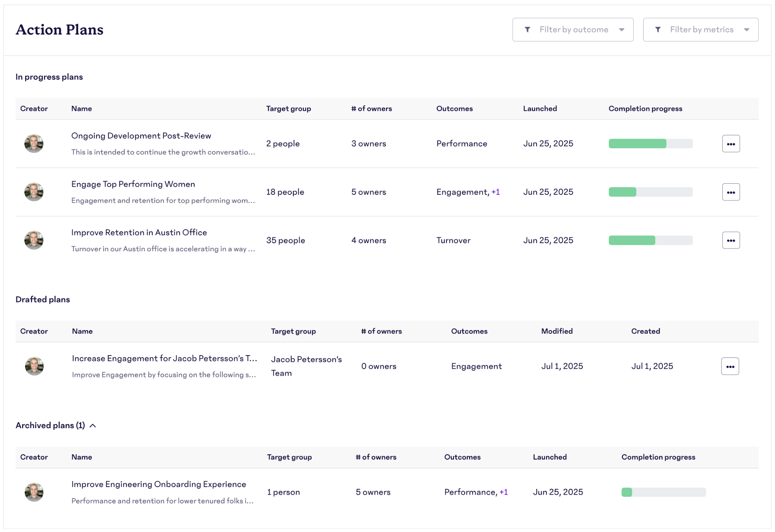The width and height of the screenshot is (775, 532).
Task: Open more options for Engage Top Performing Women
Action: [731, 192]
